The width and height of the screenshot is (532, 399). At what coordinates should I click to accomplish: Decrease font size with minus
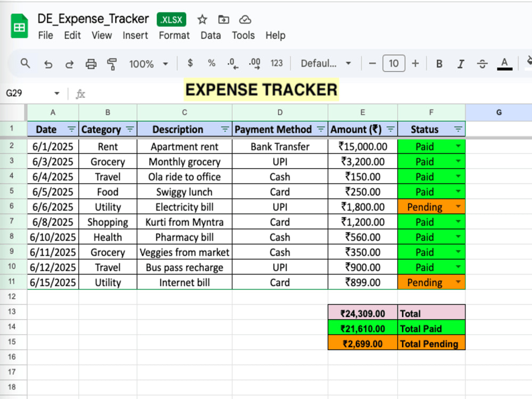click(372, 63)
